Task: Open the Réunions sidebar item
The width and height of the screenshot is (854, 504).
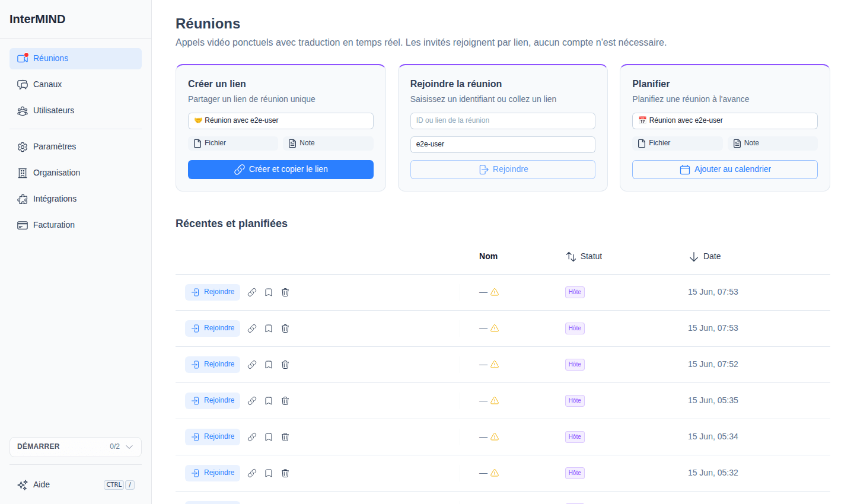Action: point(75,59)
